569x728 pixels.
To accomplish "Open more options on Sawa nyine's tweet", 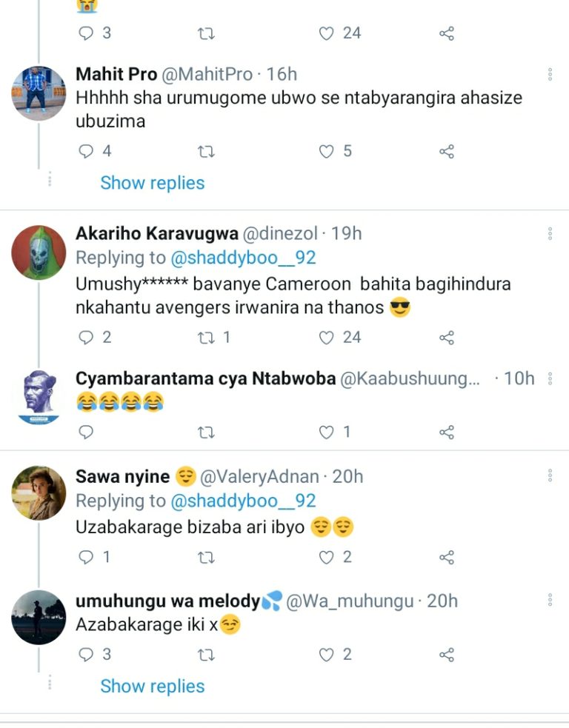I will click(x=550, y=476).
